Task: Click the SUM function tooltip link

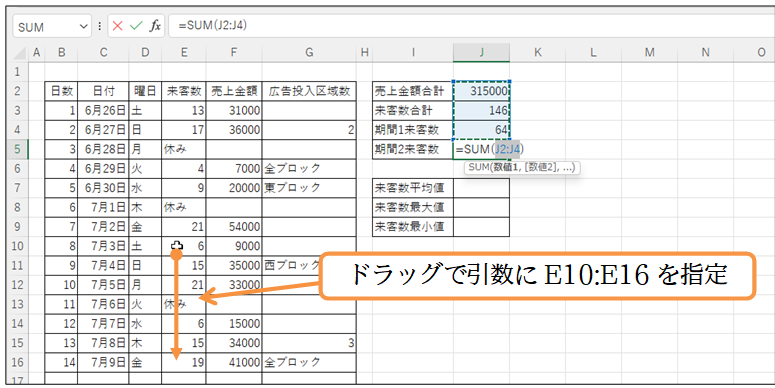Action: tap(478, 168)
